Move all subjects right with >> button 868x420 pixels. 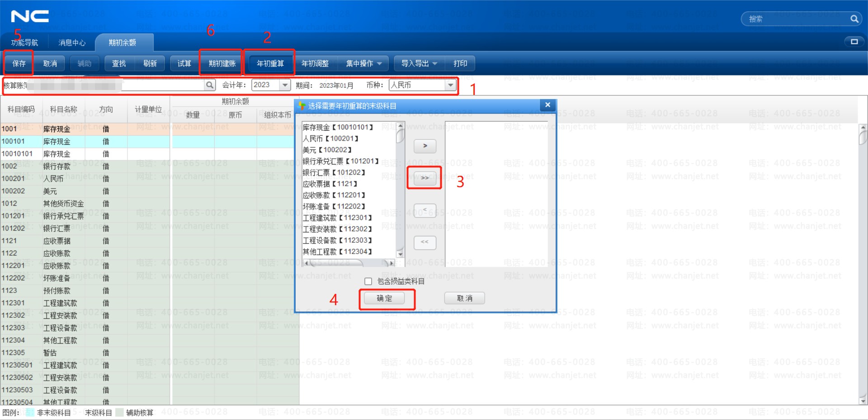click(x=425, y=178)
